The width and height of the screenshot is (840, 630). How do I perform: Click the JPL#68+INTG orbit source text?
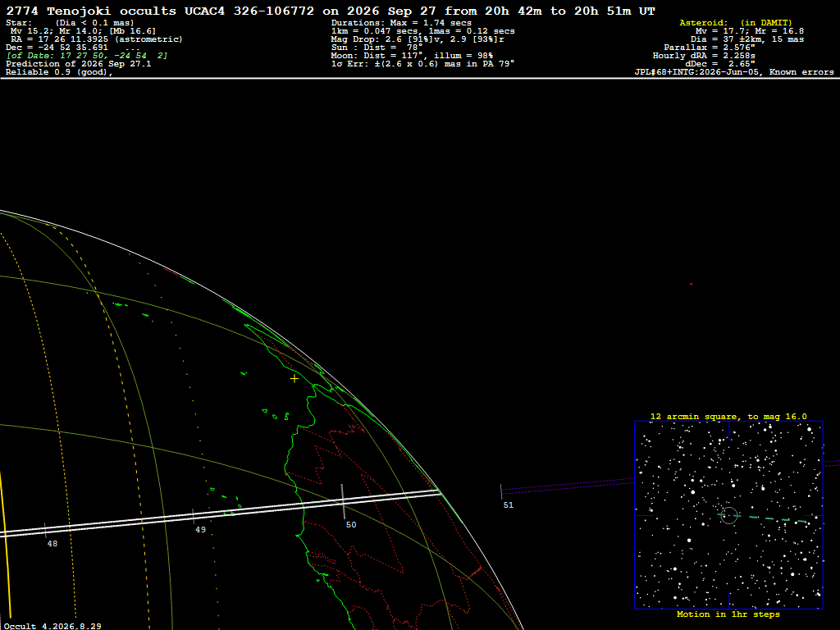[734, 72]
